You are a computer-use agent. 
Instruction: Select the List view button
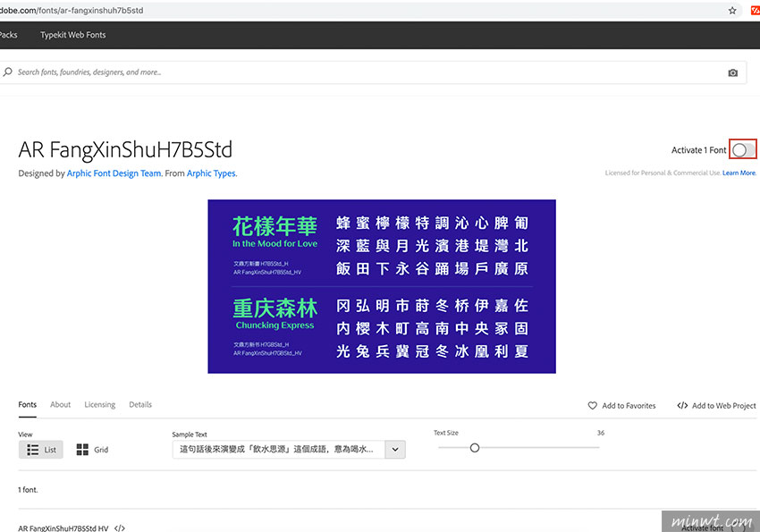coord(41,449)
